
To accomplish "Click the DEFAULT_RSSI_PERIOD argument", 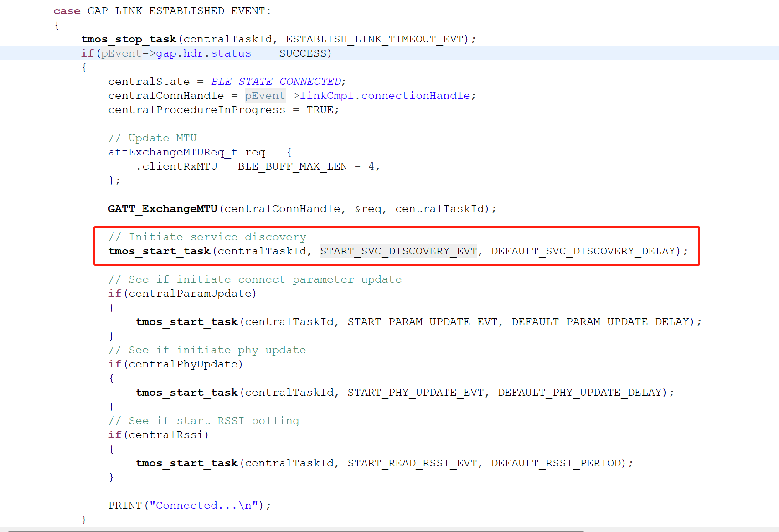I will click(x=556, y=463).
